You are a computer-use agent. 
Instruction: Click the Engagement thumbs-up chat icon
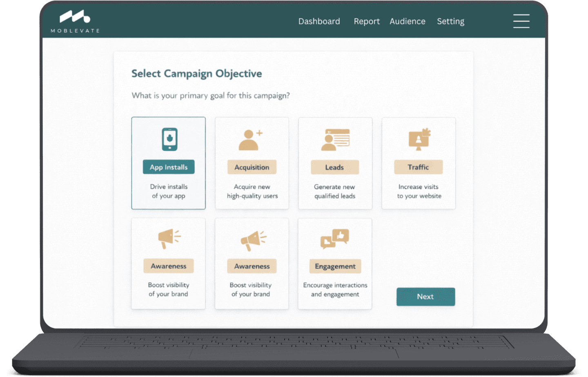click(x=335, y=239)
